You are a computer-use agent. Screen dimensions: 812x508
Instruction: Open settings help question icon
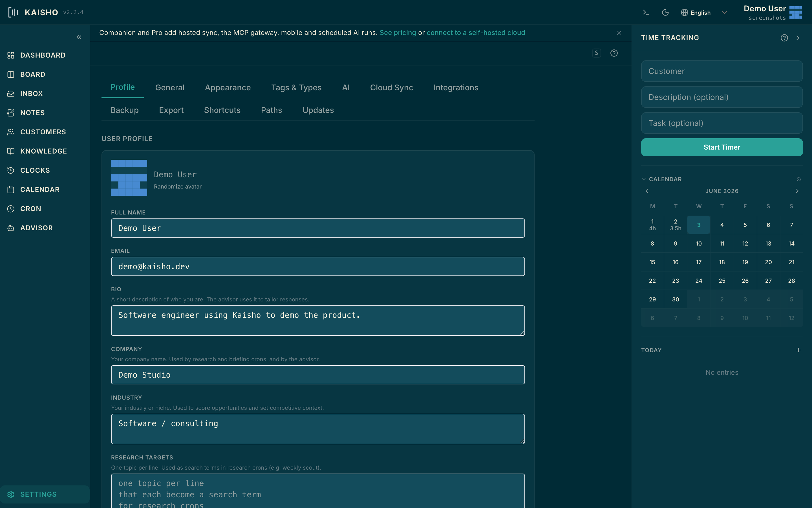tap(614, 53)
